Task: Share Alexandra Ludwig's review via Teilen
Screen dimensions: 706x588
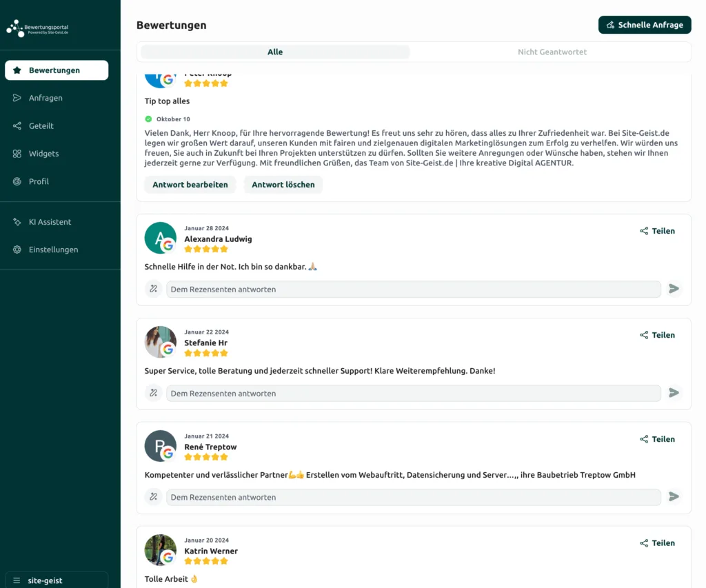Action: (657, 231)
